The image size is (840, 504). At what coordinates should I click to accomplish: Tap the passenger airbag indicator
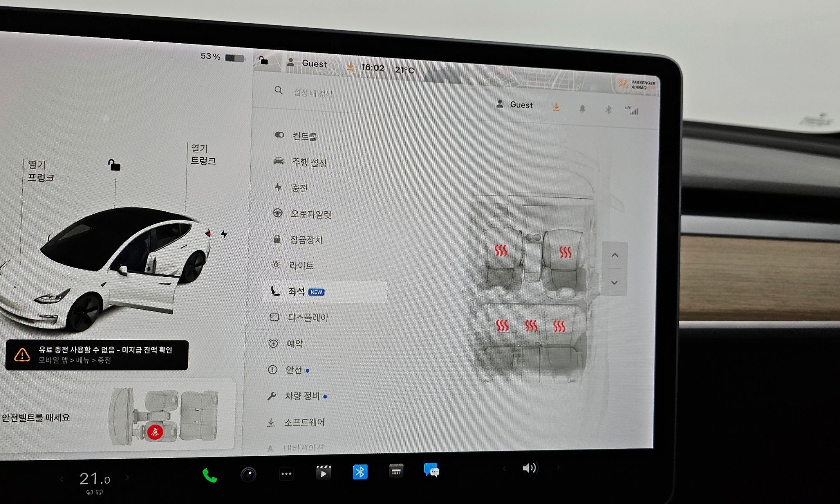(637, 84)
